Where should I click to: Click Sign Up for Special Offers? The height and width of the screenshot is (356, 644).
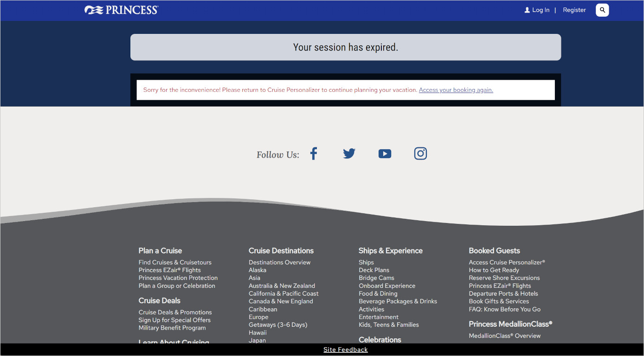click(x=174, y=320)
